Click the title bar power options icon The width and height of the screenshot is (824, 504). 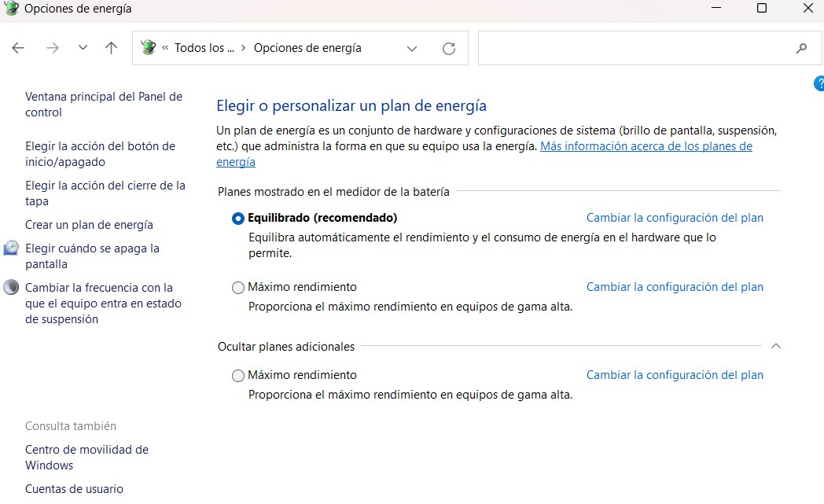[x=9, y=9]
